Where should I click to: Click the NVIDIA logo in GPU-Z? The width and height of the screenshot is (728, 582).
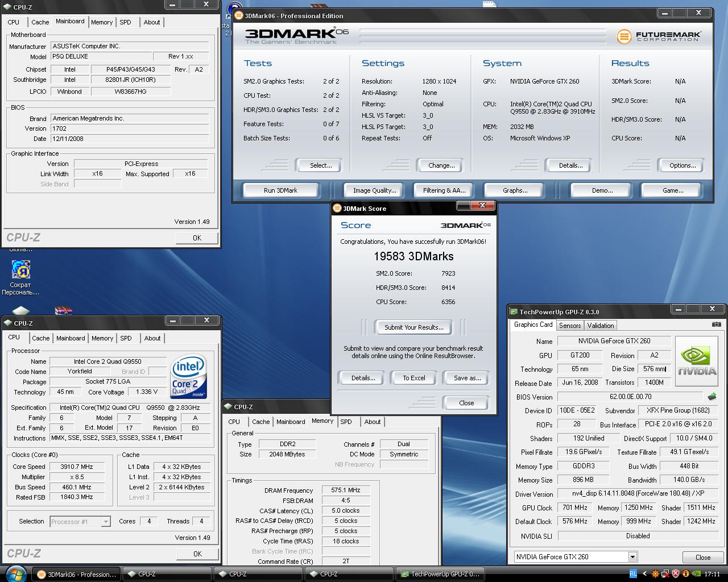point(697,361)
